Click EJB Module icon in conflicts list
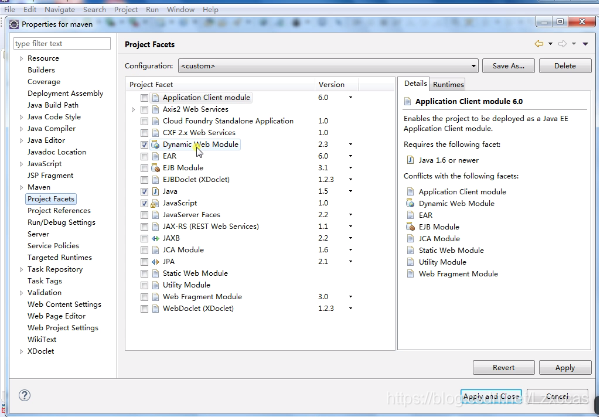 pos(410,227)
